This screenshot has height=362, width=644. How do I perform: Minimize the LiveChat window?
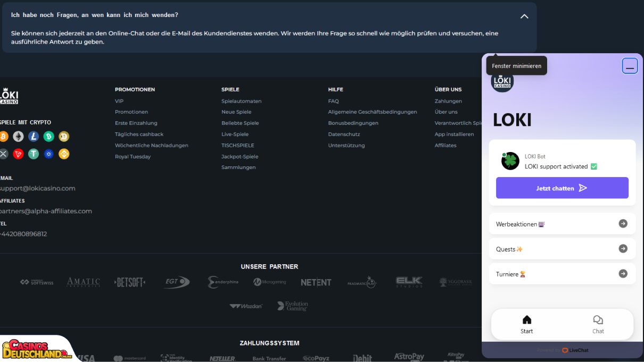pos(630,66)
